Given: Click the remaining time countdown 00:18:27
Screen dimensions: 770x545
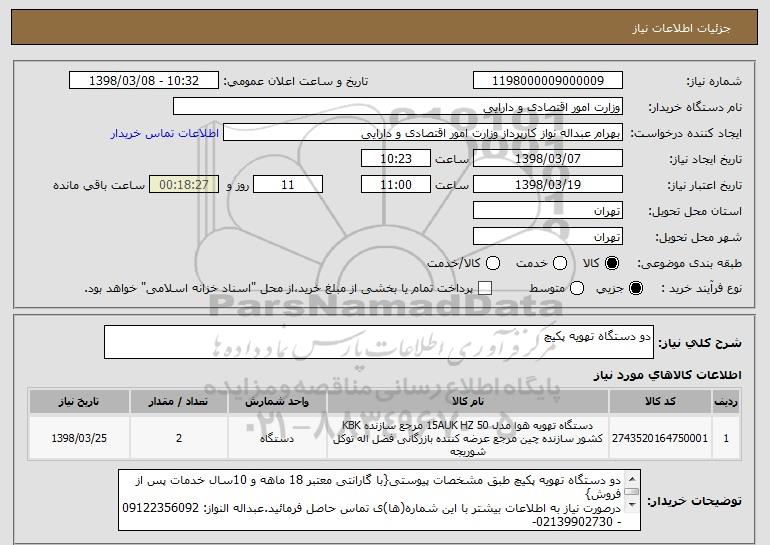Looking at the screenshot, I should [184, 185].
